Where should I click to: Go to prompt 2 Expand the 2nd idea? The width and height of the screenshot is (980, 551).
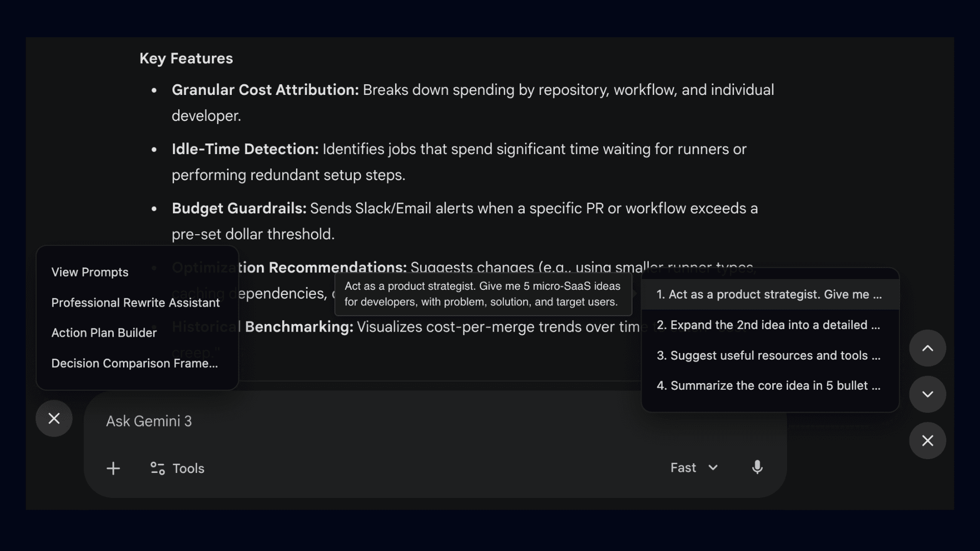[769, 325]
